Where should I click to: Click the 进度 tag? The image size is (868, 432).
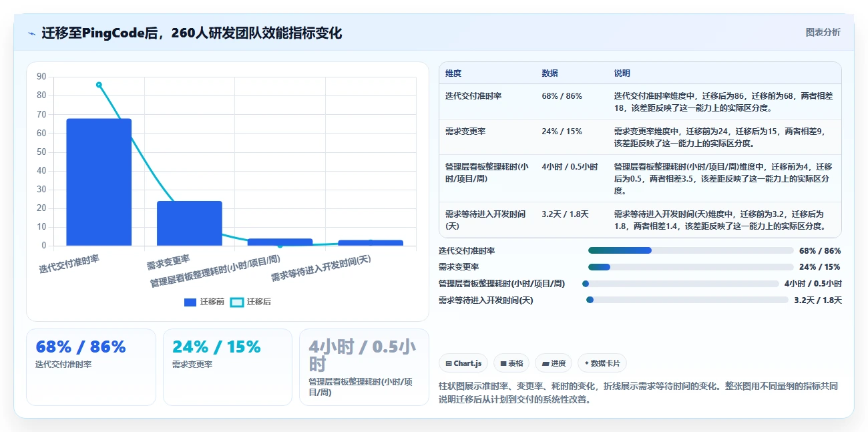click(x=554, y=363)
